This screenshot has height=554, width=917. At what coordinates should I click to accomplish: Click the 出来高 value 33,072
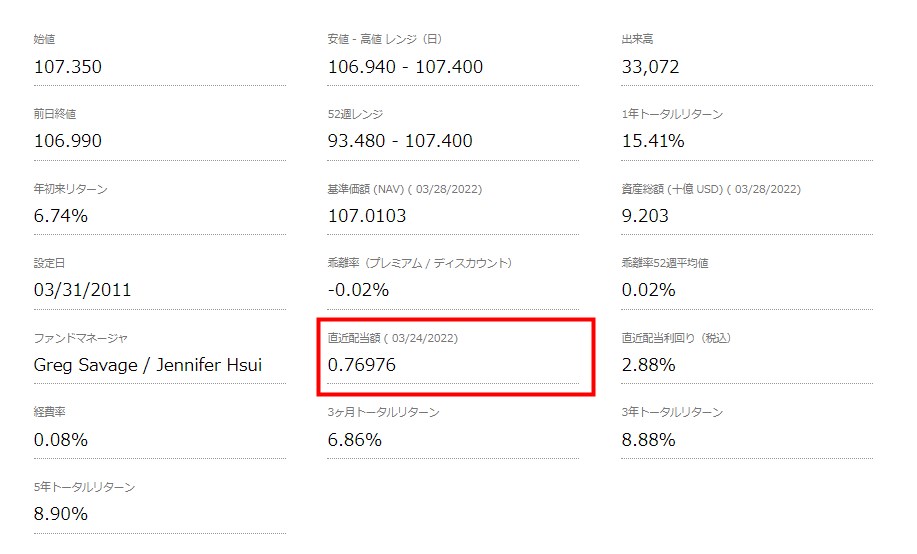coord(650,67)
